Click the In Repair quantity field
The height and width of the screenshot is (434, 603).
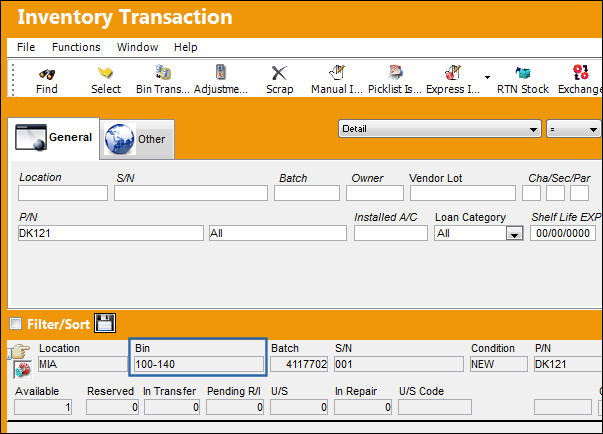click(x=363, y=407)
